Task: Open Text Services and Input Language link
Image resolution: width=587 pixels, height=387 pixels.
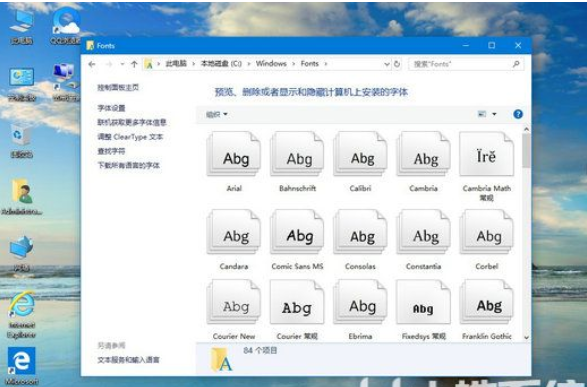Action: point(128,360)
